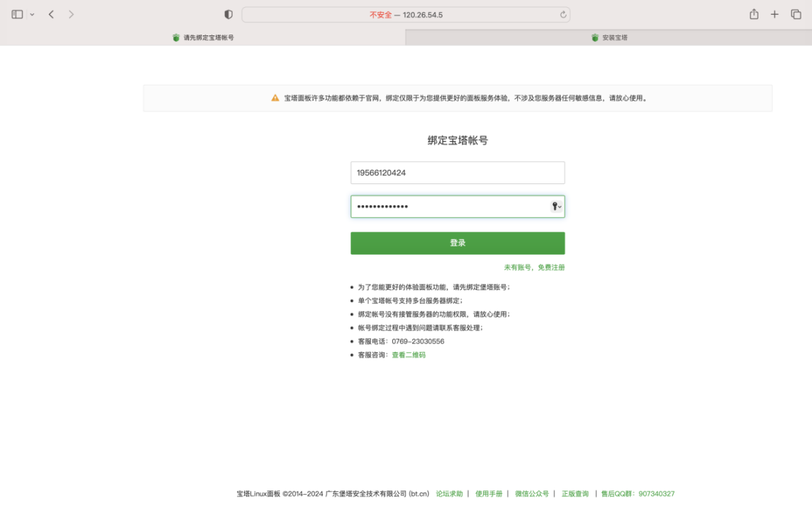Viewport: 812px width, 508px height.
Task: Switch to the 安装宝塔 tab
Action: pyautogui.click(x=609, y=37)
